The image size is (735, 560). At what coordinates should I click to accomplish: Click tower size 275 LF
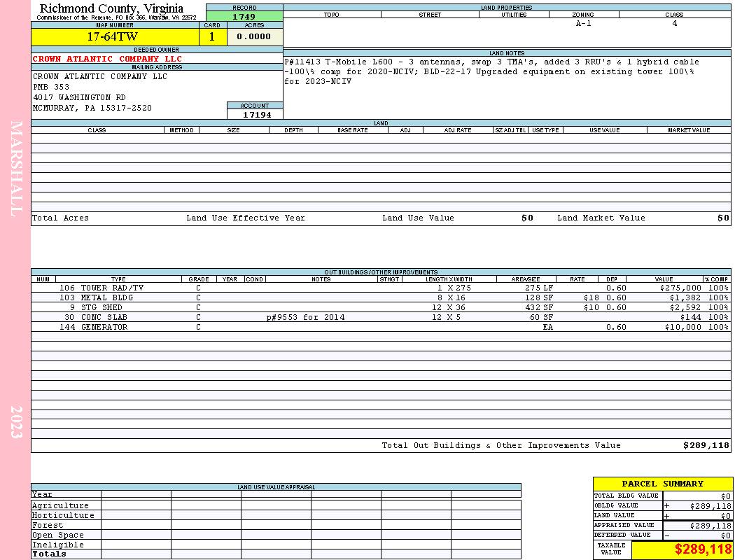(539, 288)
